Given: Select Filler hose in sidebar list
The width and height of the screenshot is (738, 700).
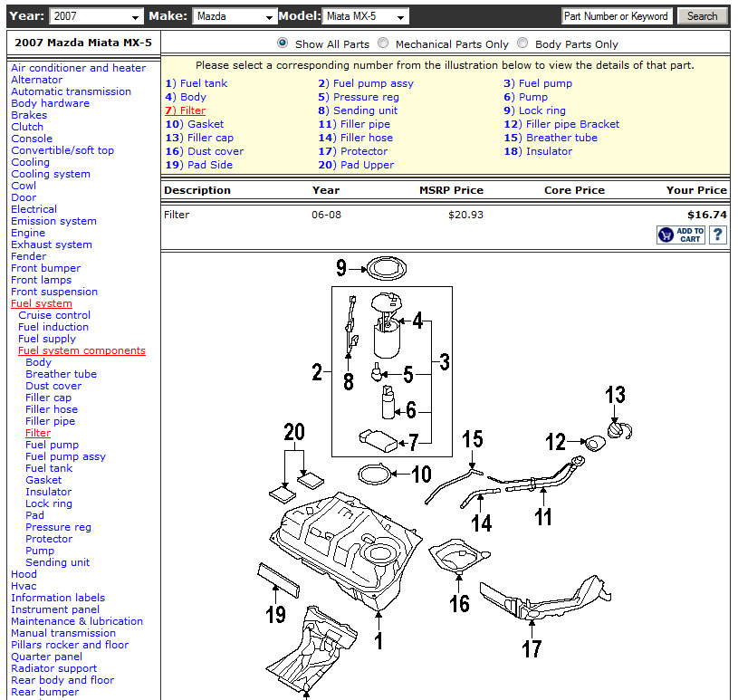Looking at the screenshot, I should click(52, 409).
